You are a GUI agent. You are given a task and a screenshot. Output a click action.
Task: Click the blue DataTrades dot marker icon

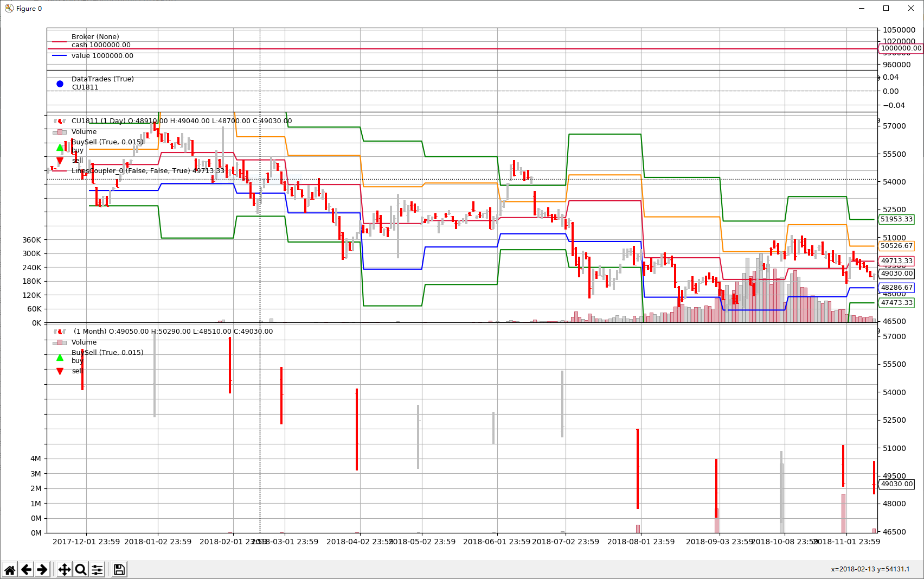point(60,84)
